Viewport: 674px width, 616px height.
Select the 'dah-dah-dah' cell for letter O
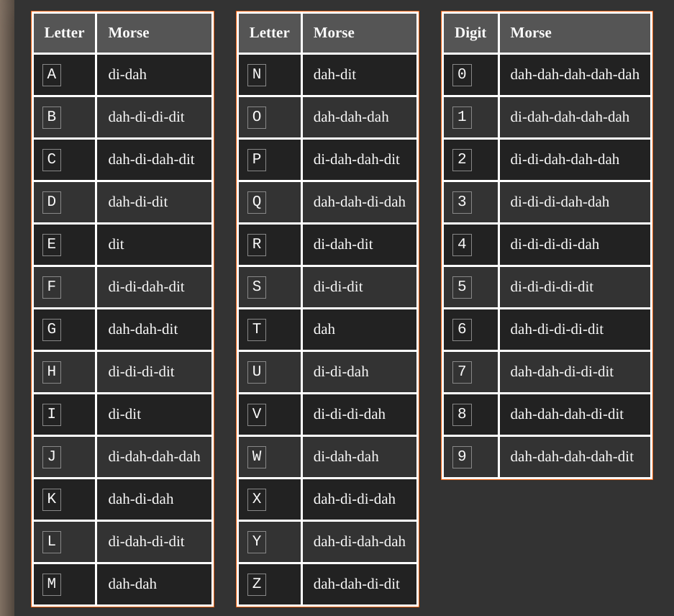coord(351,117)
